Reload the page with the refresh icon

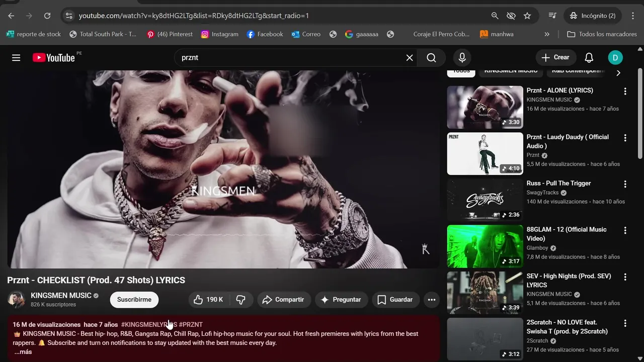tap(47, 16)
